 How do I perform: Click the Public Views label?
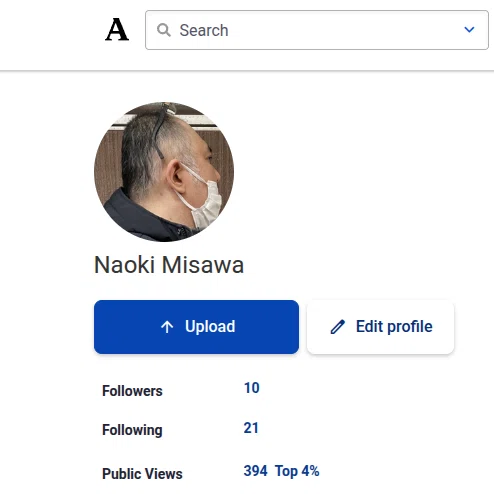[x=142, y=474]
